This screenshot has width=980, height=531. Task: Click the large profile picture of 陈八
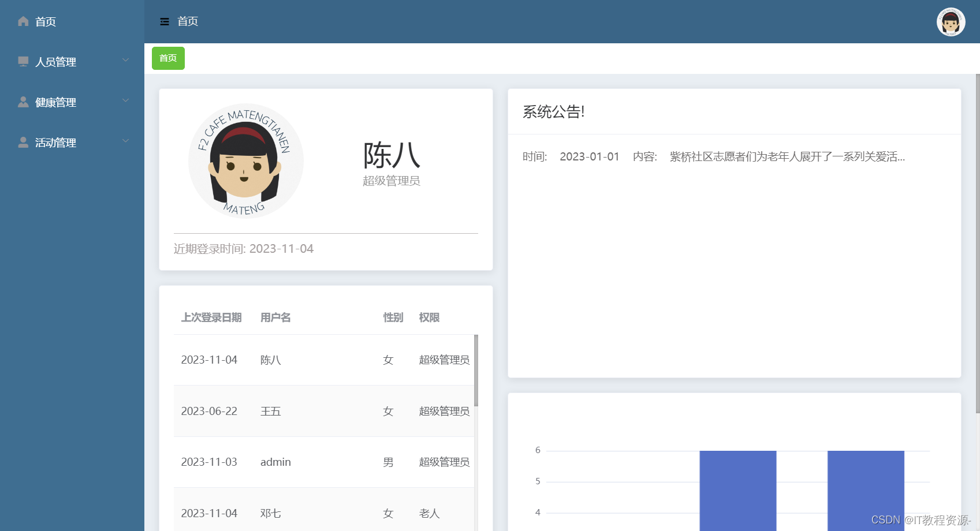246,161
